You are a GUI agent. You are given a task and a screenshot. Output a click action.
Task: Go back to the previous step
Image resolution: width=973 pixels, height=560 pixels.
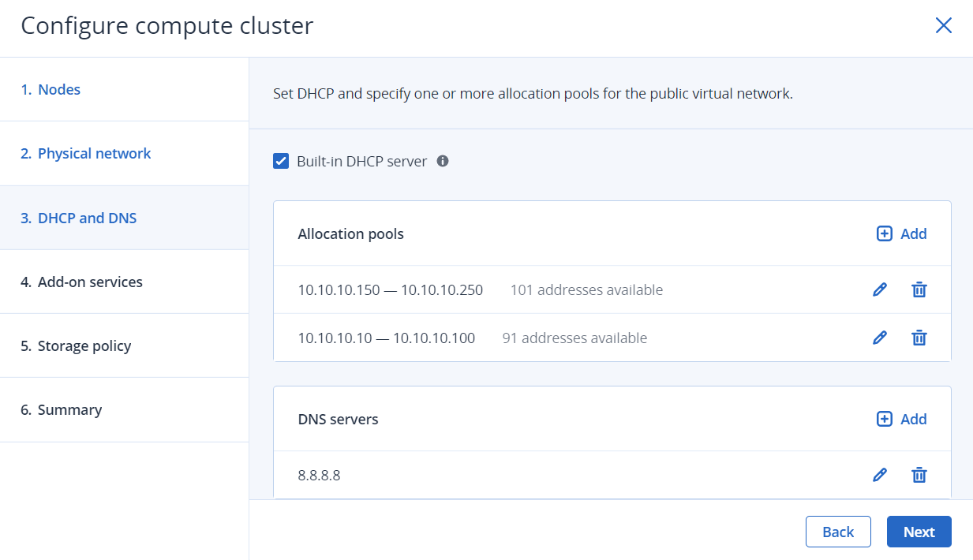point(838,532)
